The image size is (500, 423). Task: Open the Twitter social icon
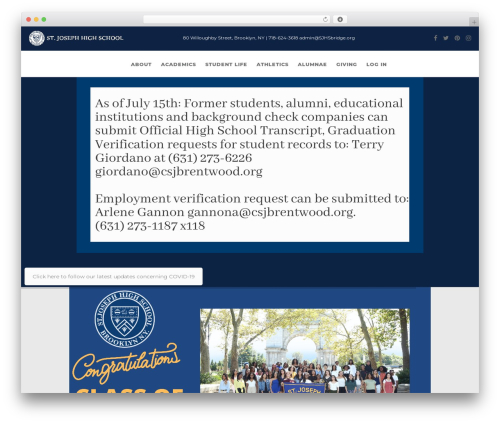(x=446, y=38)
